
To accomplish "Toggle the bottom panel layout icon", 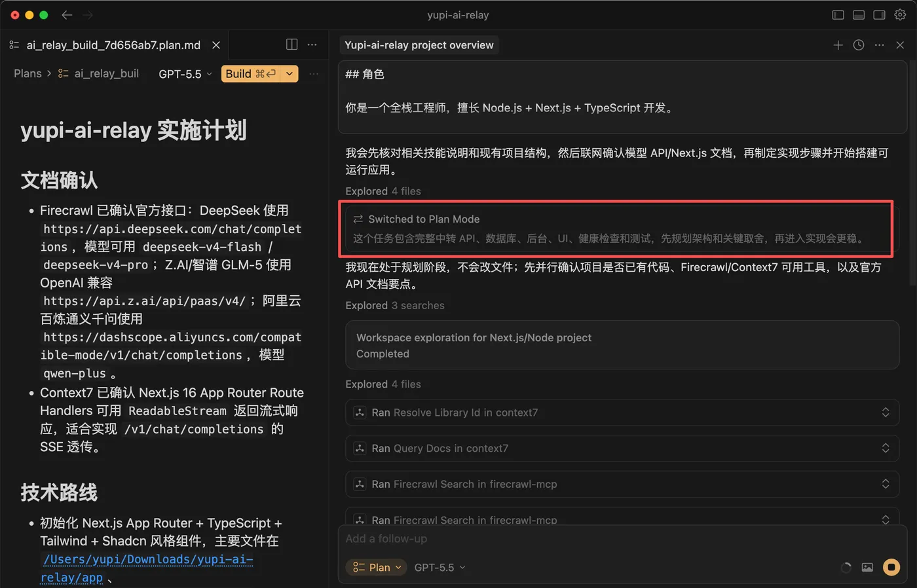I will point(859,14).
